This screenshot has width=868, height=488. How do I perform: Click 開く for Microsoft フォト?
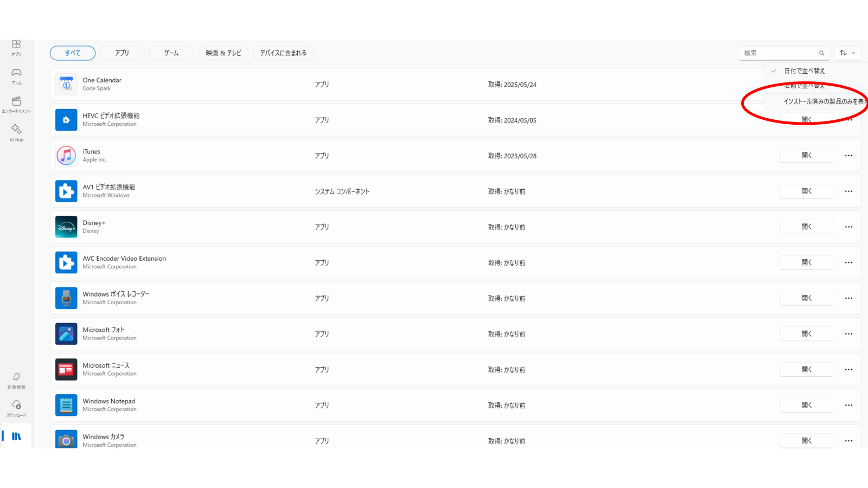pyautogui.click(x=806, y=334)
